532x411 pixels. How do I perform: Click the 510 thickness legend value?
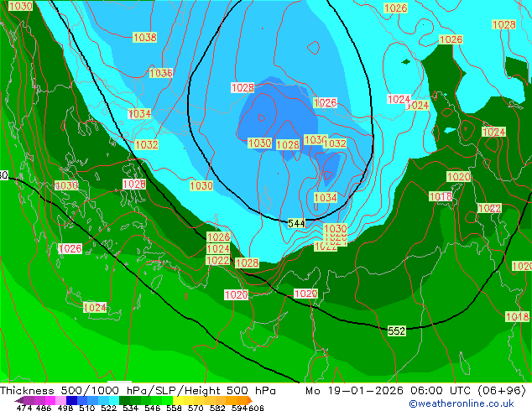click(x=87, y=408)
